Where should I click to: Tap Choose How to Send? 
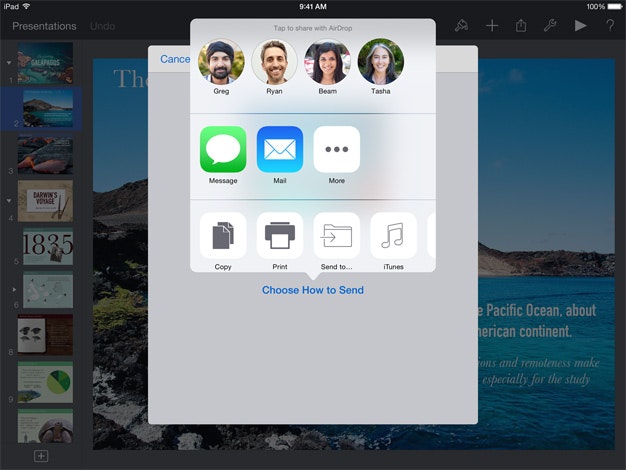coord(313,290)
